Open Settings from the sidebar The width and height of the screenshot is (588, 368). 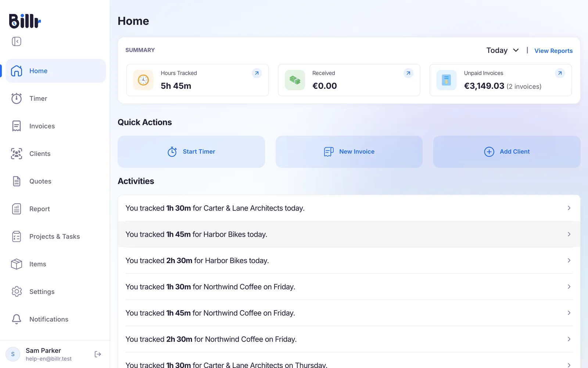click(x=56, y=291)
